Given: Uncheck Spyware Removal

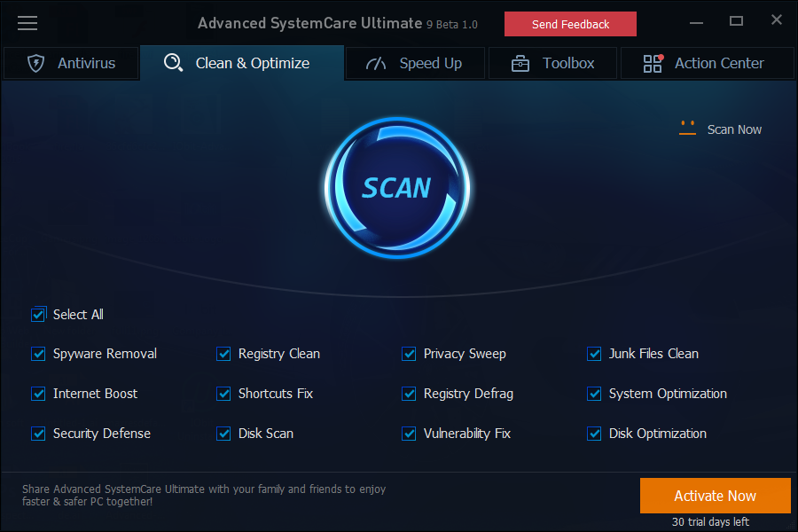Looking at the screenshot, I should [38, 354].
